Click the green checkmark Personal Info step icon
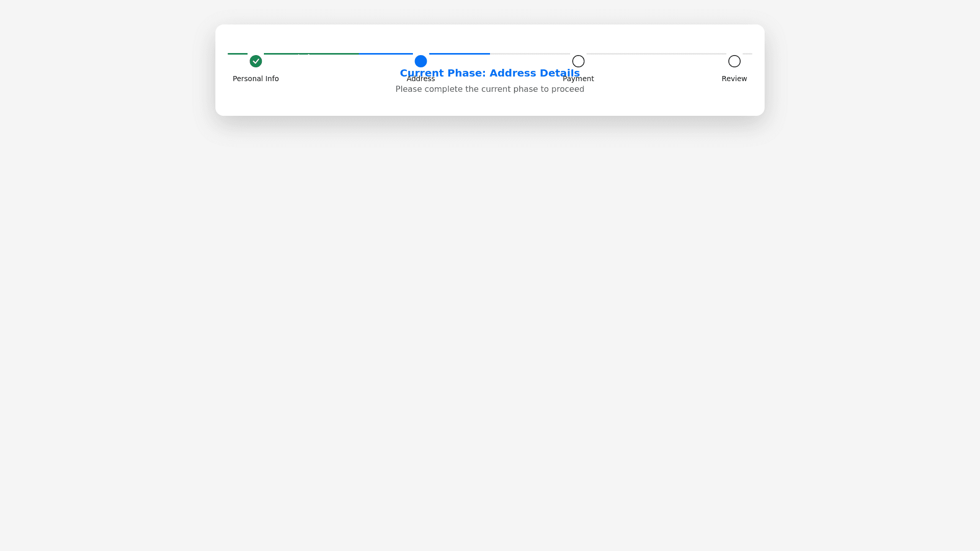Image resolution: width=980 pixels, height=551 pixels. (256, 61)
